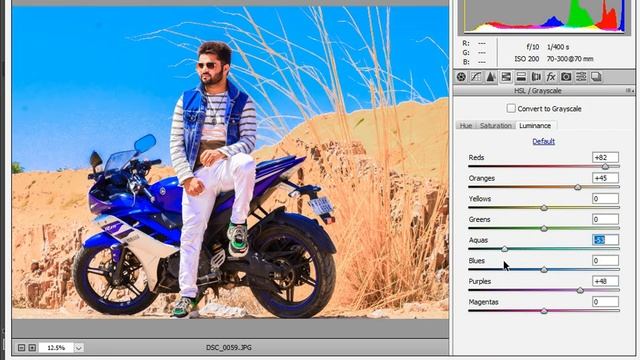
Task: Click the Reds slider label
Action: point(476,158)
